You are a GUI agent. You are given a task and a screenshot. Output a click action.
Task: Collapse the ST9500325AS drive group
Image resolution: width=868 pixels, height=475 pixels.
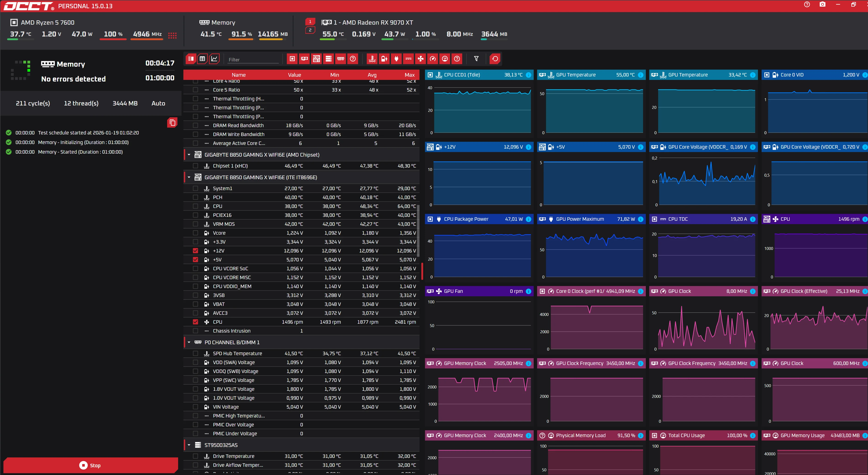coord(189,445)
